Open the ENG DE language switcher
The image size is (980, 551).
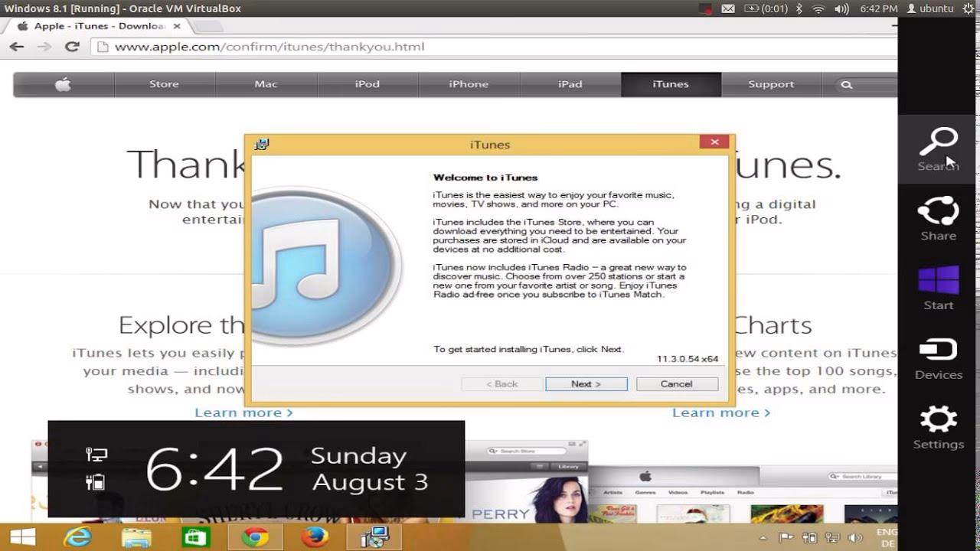coord(887,537)
